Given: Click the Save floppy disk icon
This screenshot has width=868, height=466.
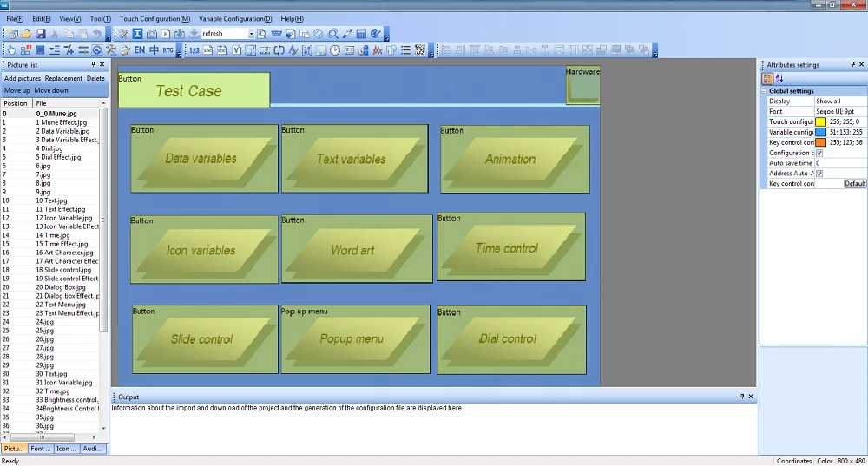Looking at the screenshot, I should tap(40, 34).
